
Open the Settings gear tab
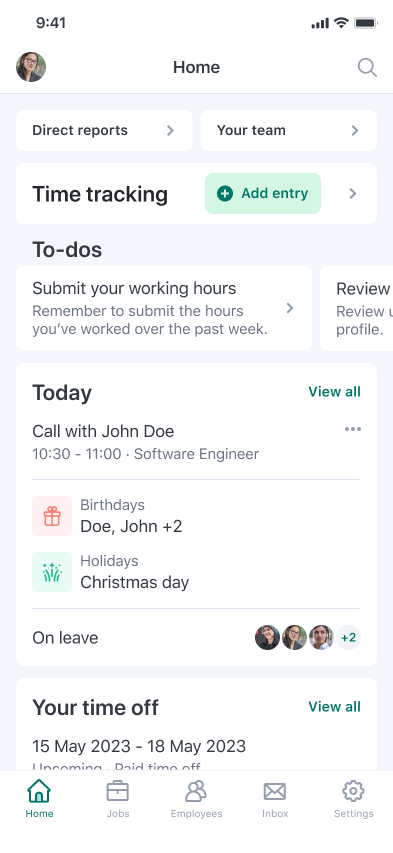tap(353, 799)
